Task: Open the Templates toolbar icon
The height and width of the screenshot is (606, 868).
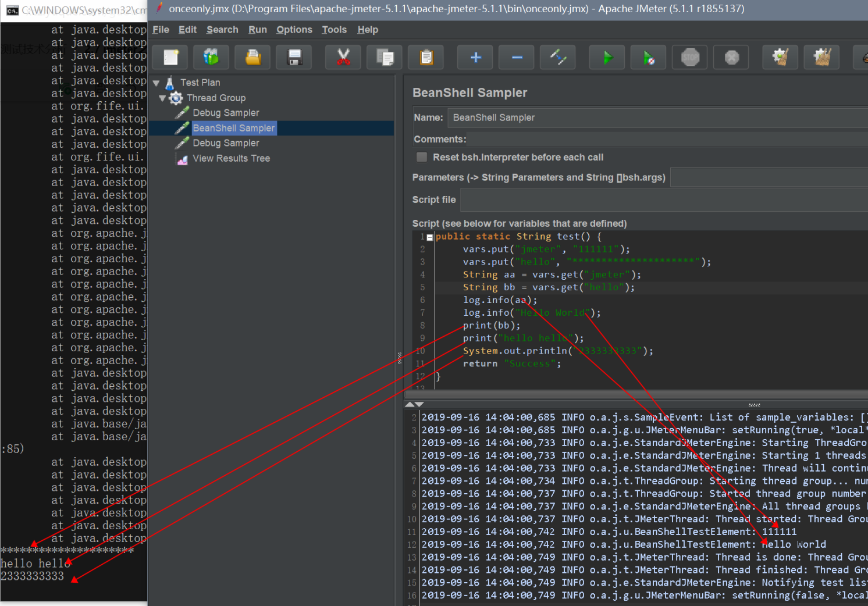Action: pyautogui.click(x=211, y=57)
